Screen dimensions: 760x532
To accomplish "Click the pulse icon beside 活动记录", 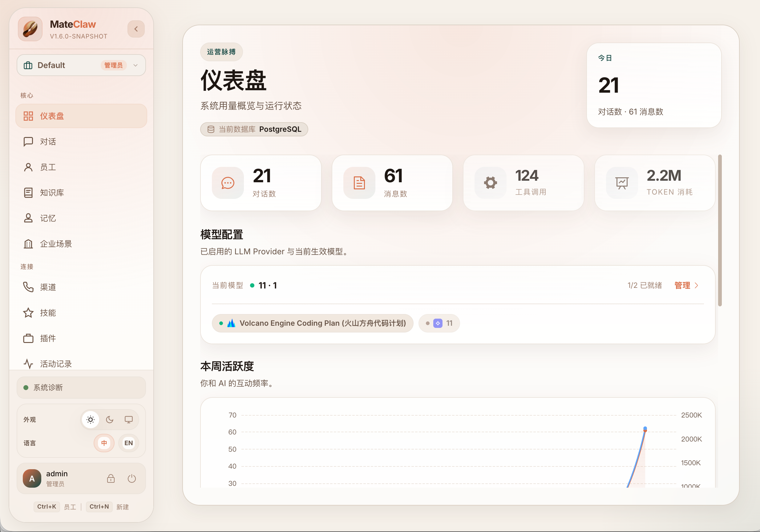I will 28,364.
